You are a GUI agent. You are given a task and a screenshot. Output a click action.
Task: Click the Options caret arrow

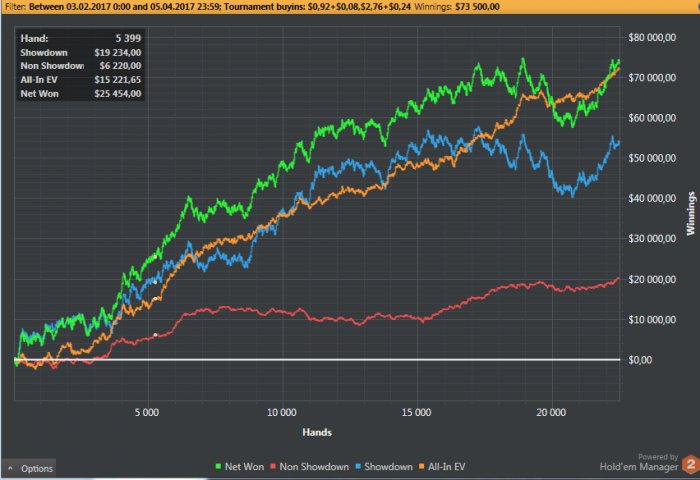(x=10, y=468)
